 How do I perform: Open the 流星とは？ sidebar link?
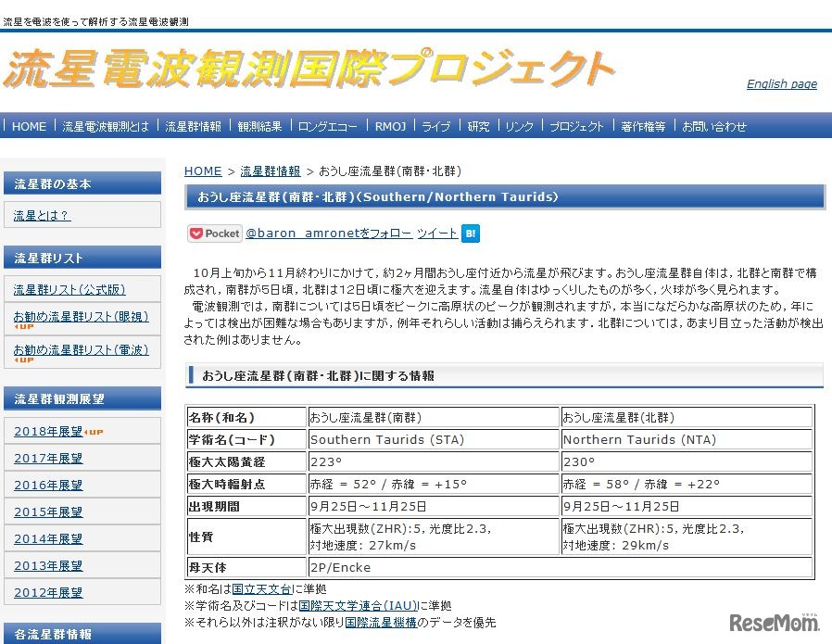(x=42, y=215)
